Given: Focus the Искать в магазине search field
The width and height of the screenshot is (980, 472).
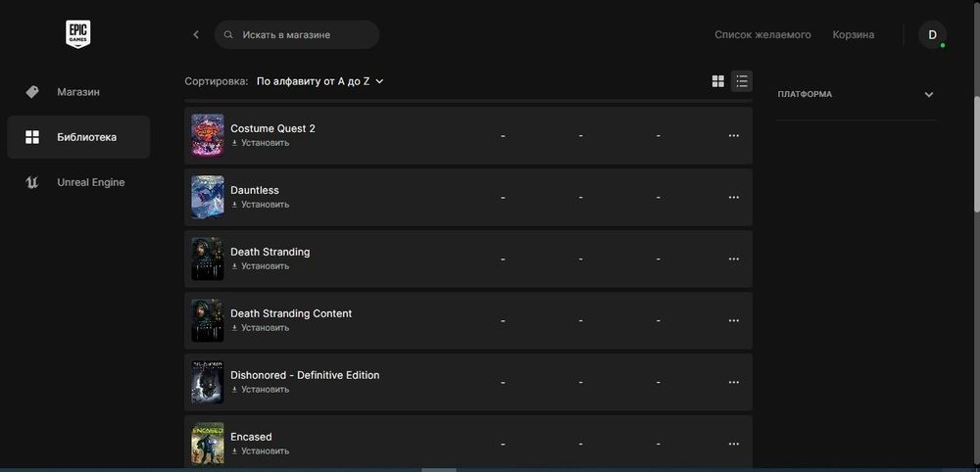Looking at the screenshot, I should point(297,35).
